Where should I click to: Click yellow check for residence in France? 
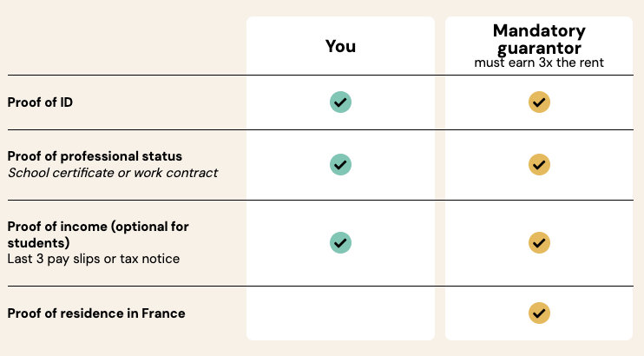tap(539, 313)
